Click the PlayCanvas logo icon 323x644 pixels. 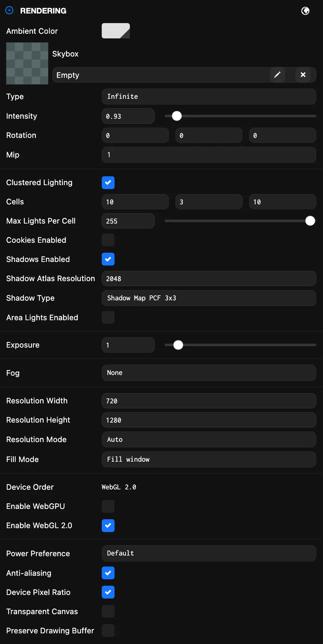pos(9,10)
